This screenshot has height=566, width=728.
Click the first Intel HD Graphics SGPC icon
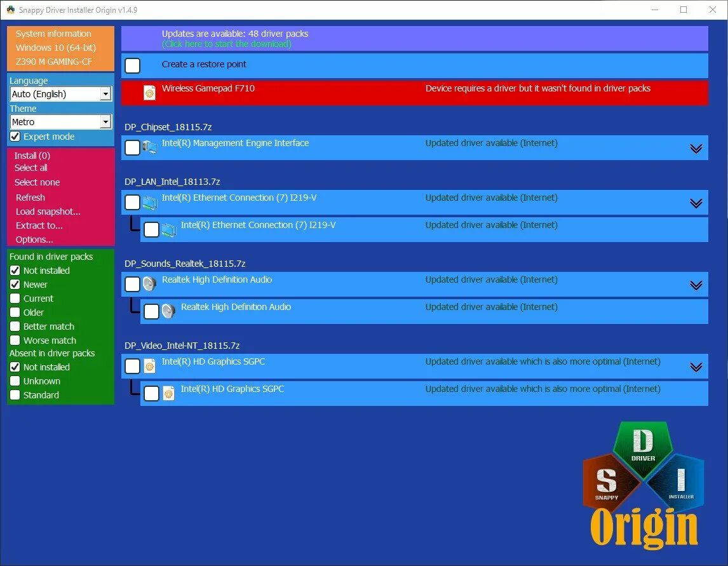click(x=149, y=367)
